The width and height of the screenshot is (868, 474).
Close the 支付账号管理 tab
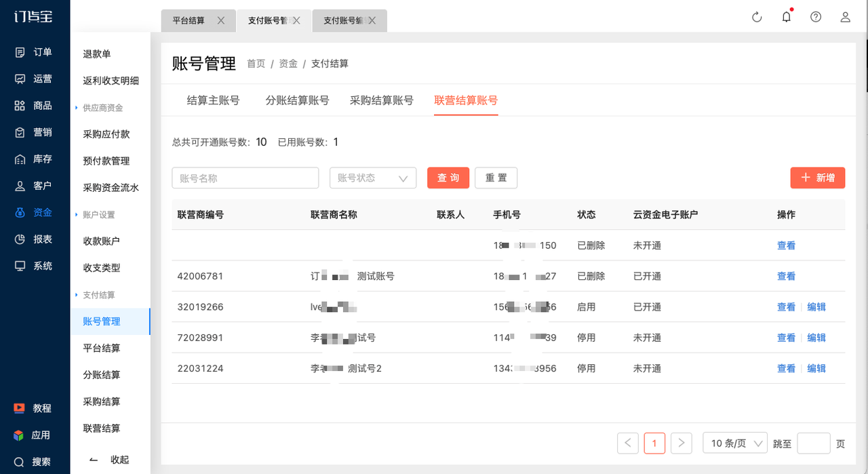(296, 20)
